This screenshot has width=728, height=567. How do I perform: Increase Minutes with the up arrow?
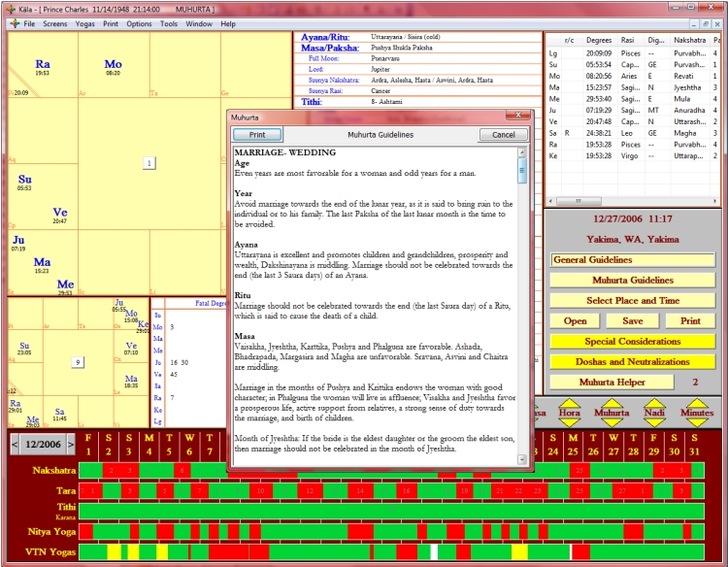[697, 403]
